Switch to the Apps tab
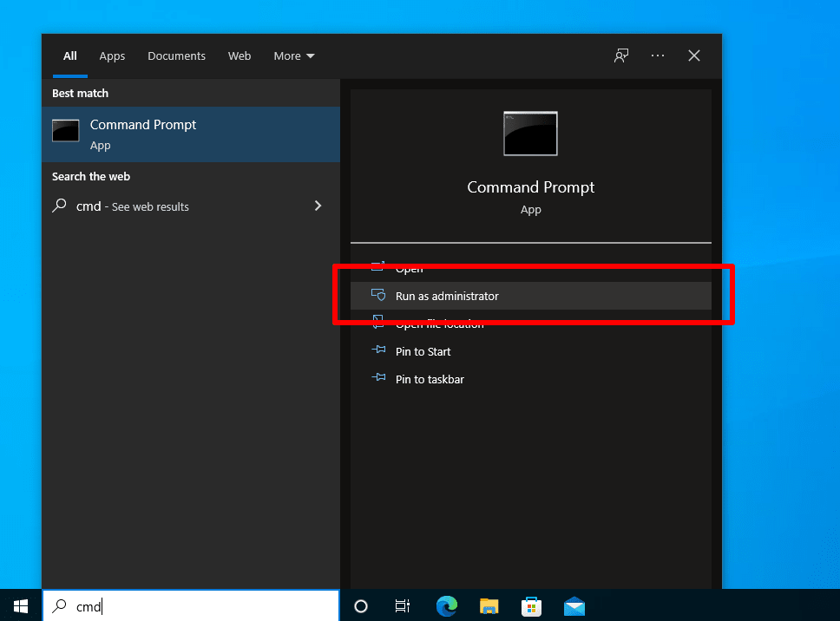Screen dimensions: 840x621 112,56
